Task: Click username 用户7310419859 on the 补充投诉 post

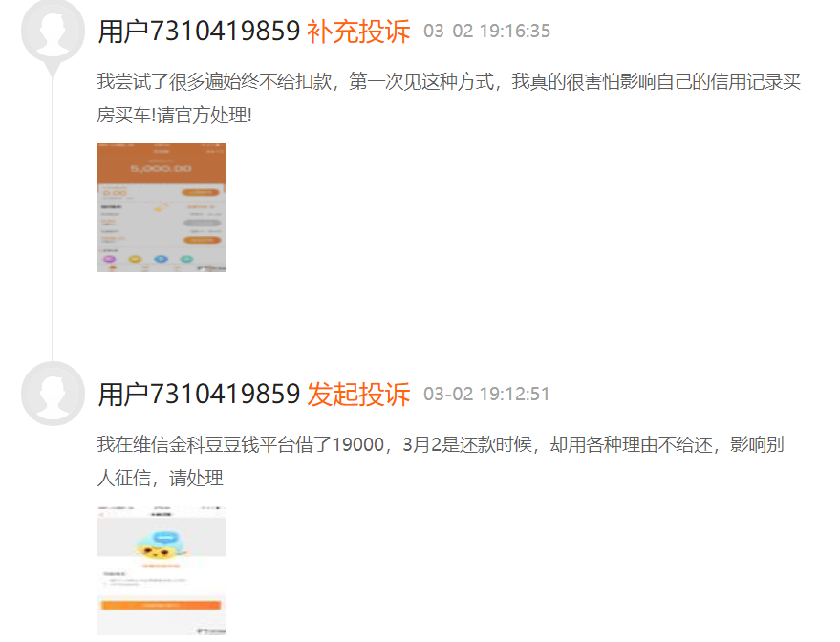Action: tap(199, 32)
